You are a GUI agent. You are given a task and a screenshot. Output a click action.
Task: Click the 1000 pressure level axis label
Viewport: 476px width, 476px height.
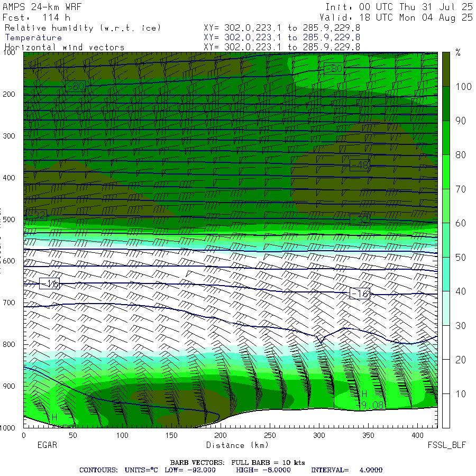coord(7,428)
